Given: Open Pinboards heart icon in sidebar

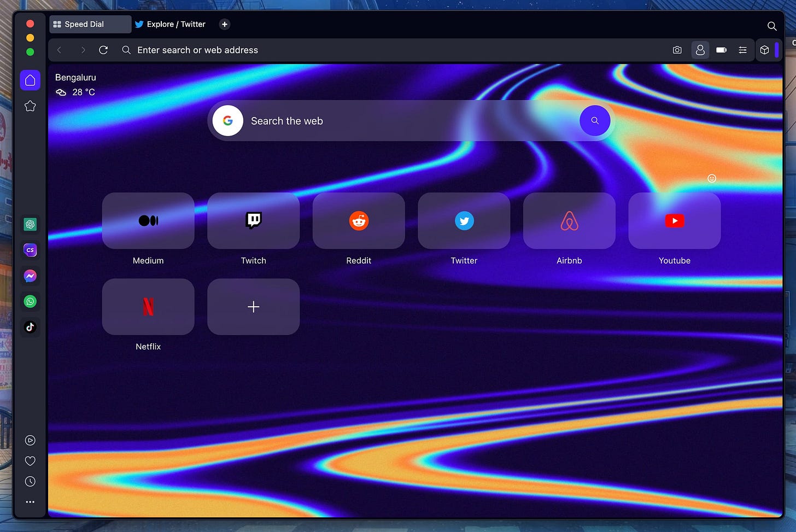Looking at the screenshot, I should pyautogui.click(x=30, y=461).
